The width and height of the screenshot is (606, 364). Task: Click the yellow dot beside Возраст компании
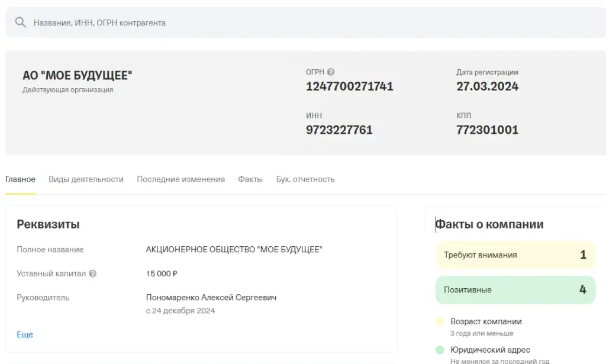click(x=440, y=321)
